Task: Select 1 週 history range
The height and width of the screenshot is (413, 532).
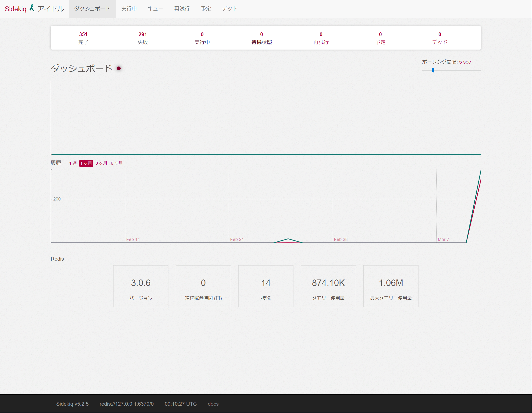Action: click(x=73, y=163)
